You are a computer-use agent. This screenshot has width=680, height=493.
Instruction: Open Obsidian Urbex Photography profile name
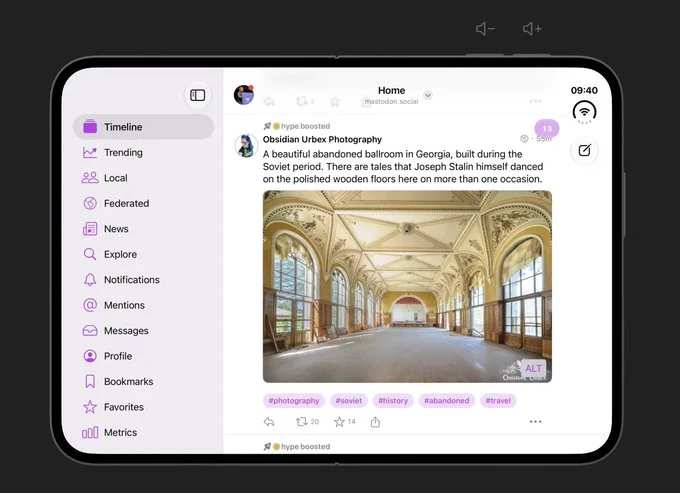[322, 139]
